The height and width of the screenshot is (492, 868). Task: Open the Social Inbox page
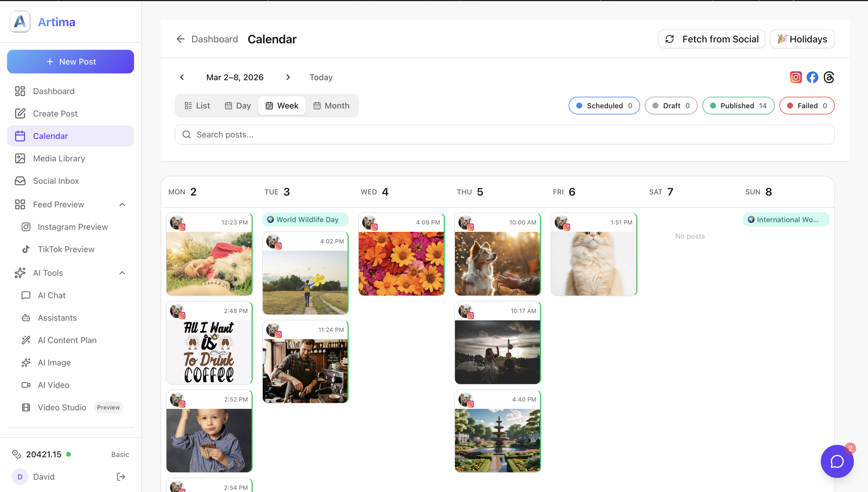pos(56,181)
